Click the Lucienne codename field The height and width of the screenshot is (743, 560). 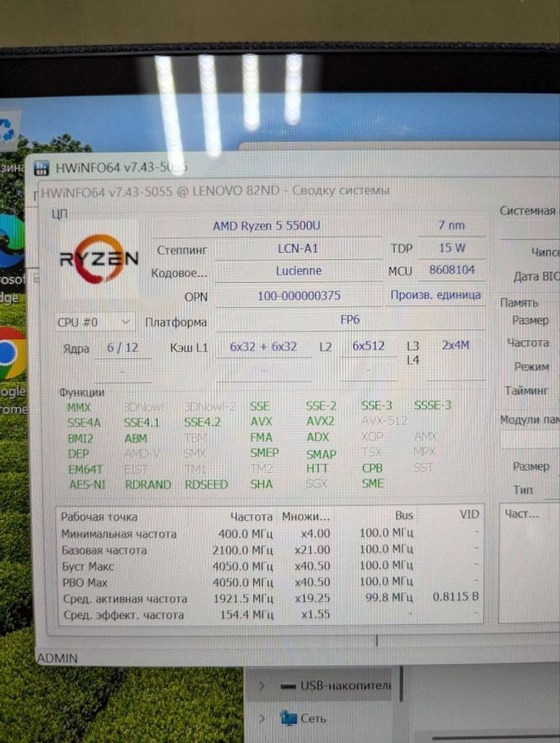point(299,271)
